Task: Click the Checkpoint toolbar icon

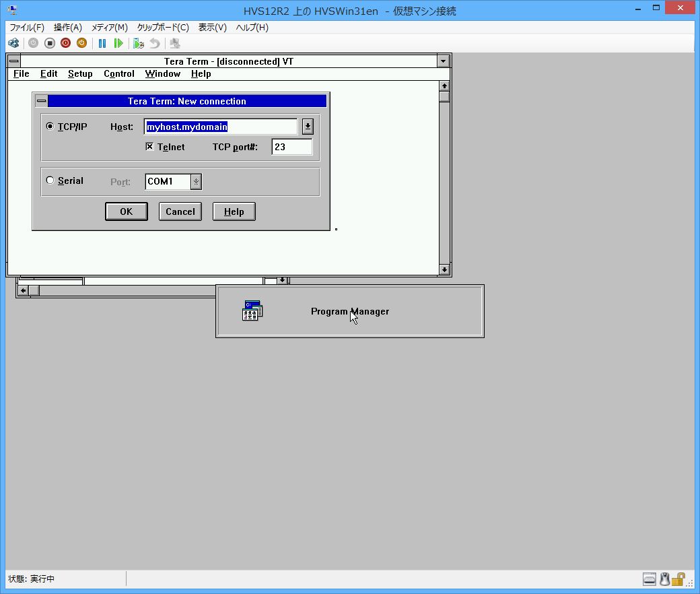Action: click(139, 43)
